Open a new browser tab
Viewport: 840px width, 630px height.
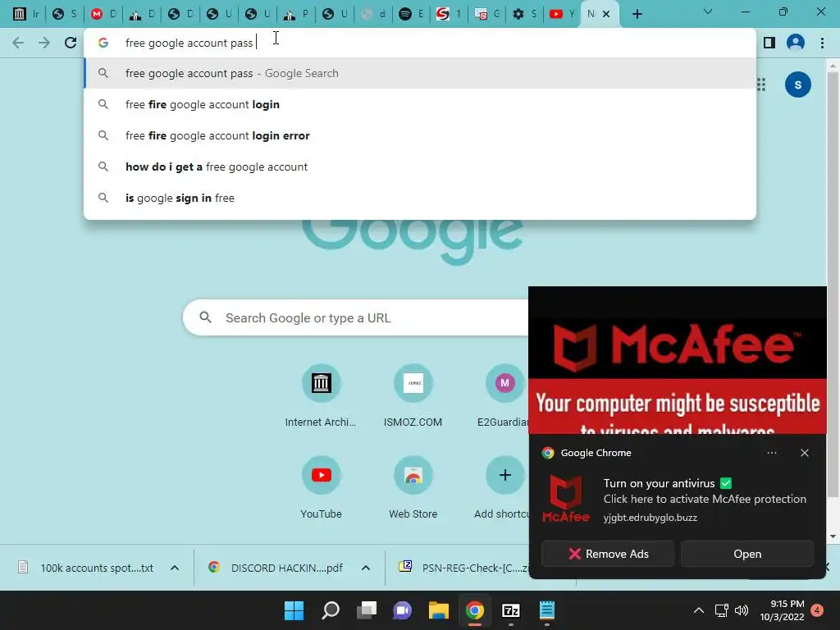point(637,14)
